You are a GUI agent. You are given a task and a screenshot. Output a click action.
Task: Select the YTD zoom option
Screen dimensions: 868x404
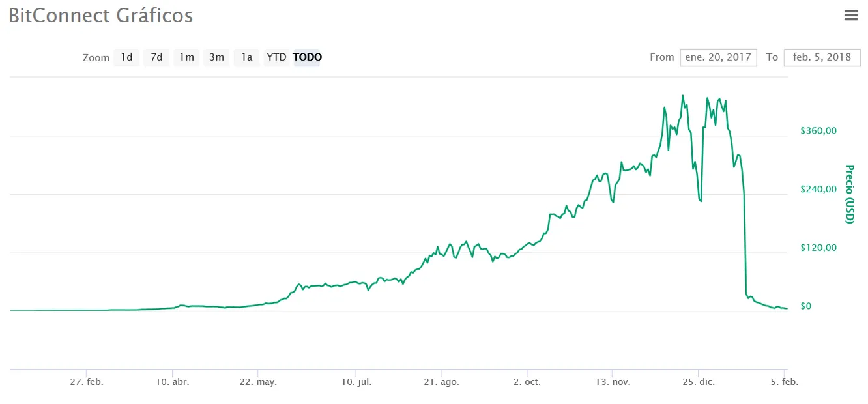(276, 57)
